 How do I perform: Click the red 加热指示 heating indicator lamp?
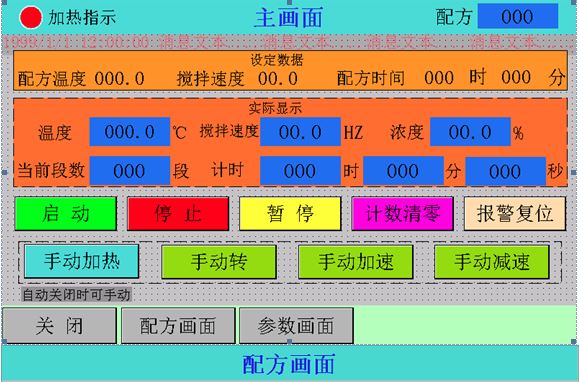pos(31,17)
